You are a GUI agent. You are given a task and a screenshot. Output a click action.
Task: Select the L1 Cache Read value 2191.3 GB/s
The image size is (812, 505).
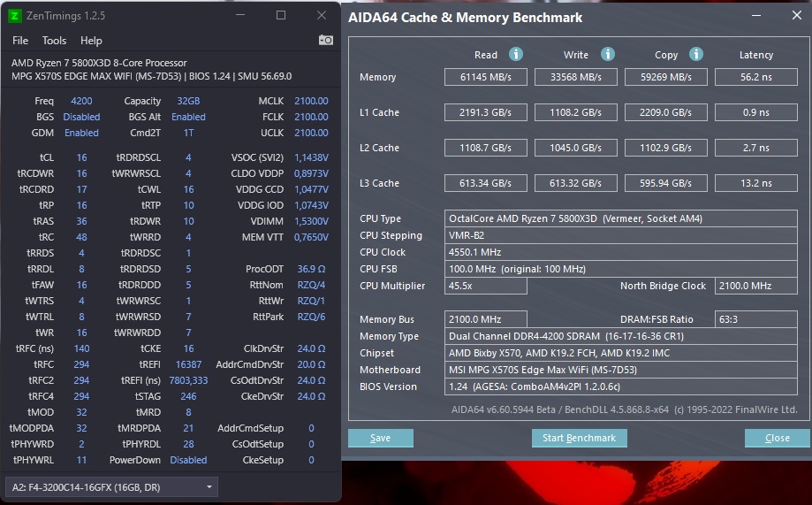[486, 112]
